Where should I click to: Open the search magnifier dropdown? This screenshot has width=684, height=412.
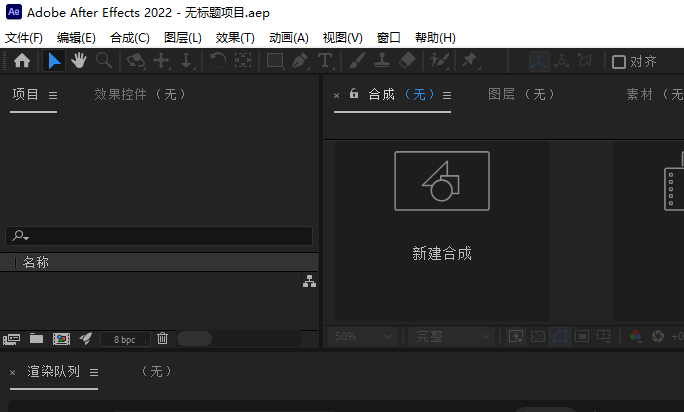click(x=20, y=236)
